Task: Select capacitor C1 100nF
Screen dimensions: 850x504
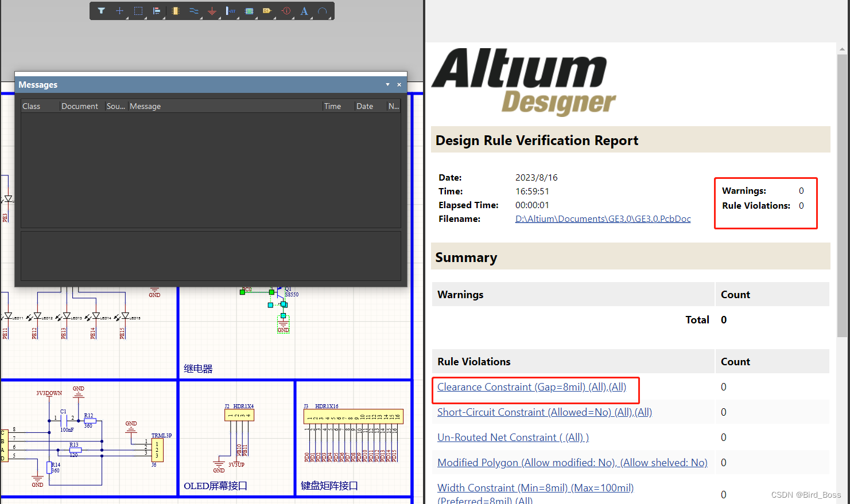Action: click(64, 420)
